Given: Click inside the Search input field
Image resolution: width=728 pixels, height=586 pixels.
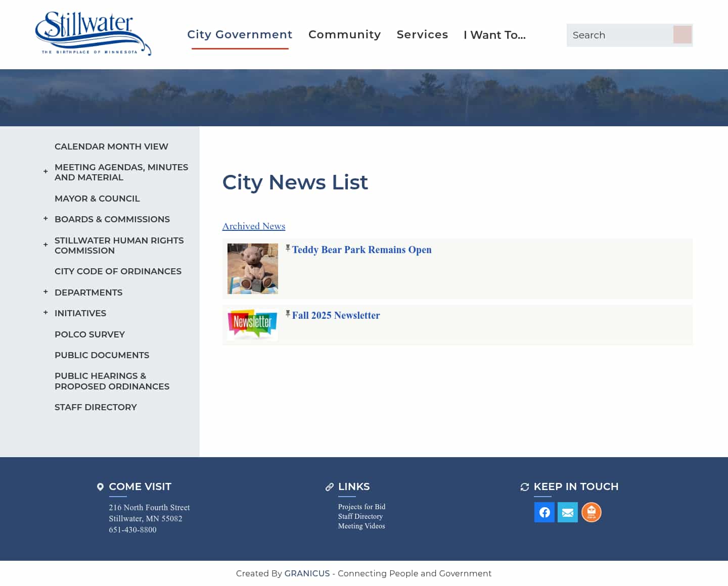Looking at the screenshot, I should click(619, 35).
